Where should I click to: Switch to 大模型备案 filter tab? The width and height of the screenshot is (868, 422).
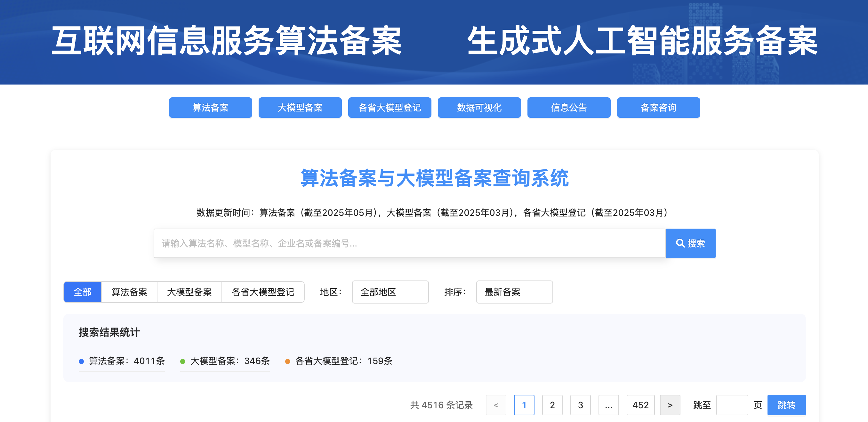coord(189,292)
